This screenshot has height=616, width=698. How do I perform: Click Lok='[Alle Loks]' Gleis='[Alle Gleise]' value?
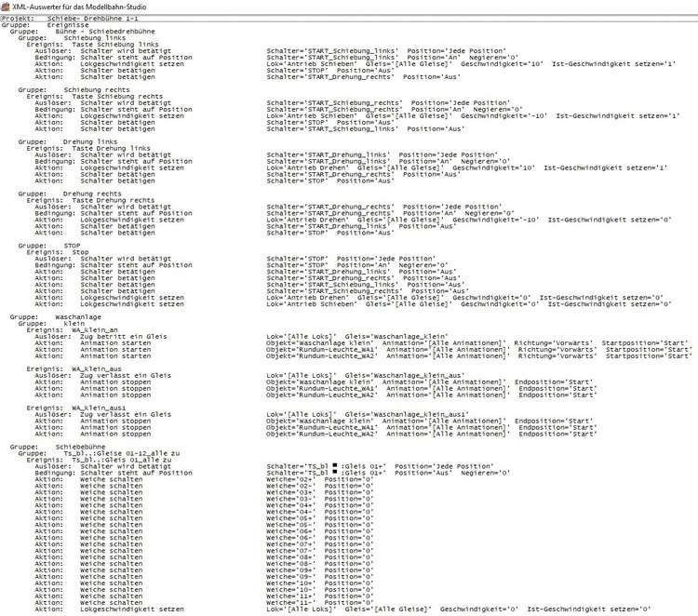coord(349,609)
